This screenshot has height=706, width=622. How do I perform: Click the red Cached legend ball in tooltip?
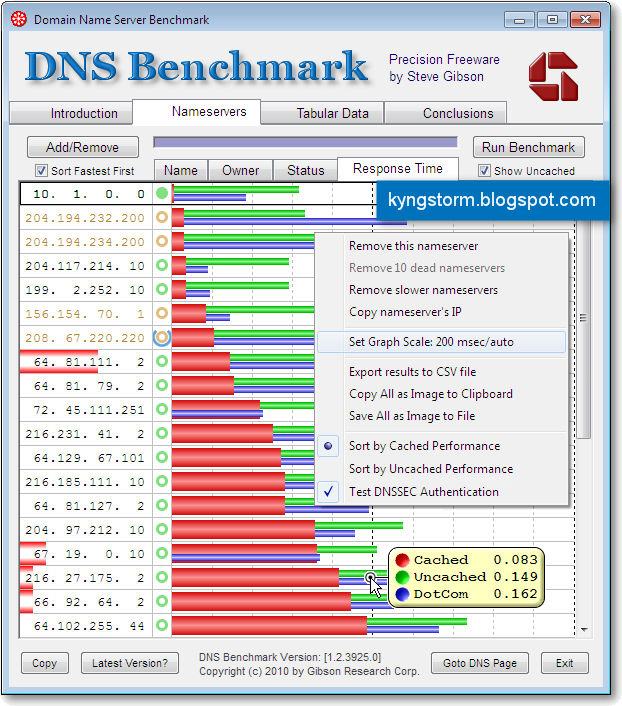click(402, 560)
